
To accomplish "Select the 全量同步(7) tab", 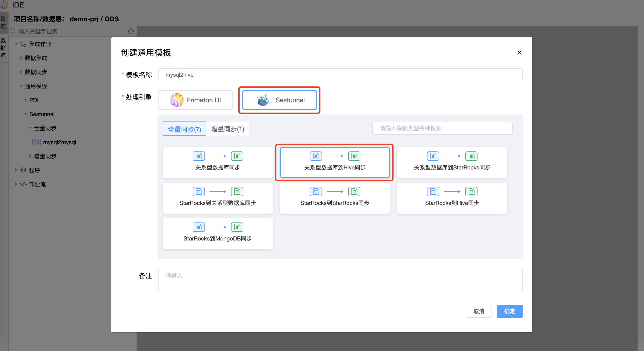I will click(184, 129).
